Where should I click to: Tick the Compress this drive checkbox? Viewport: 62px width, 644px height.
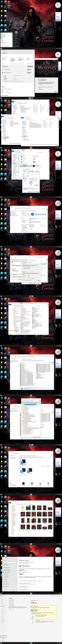point(23,188)
